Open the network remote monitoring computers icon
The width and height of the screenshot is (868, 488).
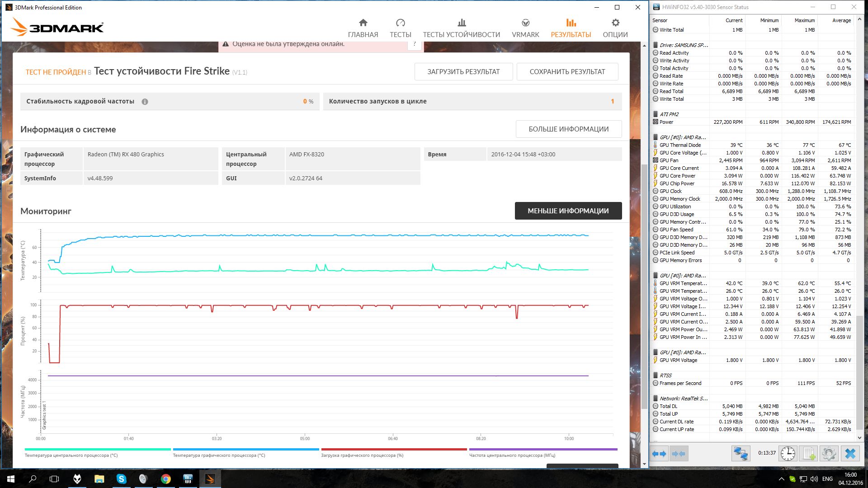(x=741, y=454)
